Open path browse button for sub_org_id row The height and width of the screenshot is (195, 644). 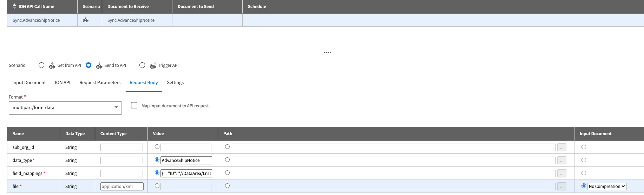pyautogui.click(x=561, y=147)
